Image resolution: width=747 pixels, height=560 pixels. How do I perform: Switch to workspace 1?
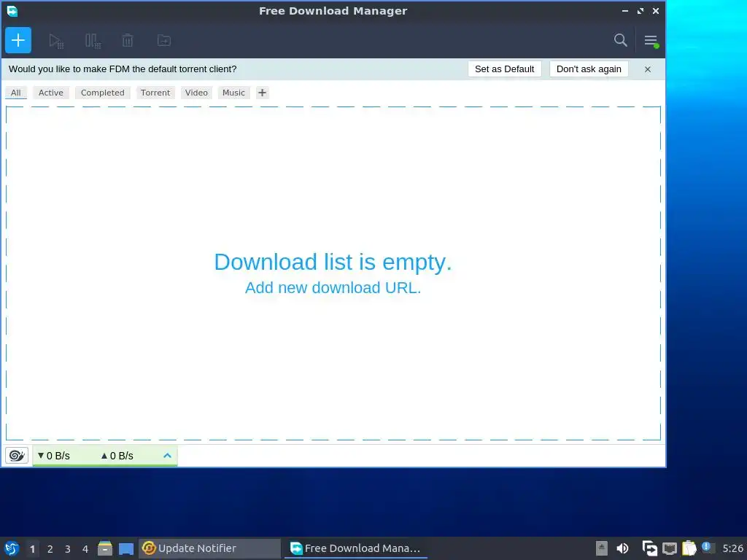32,549
